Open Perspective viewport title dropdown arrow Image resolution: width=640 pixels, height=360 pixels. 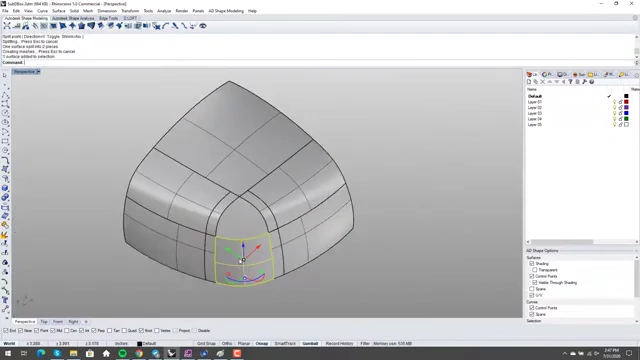point(38,72)
